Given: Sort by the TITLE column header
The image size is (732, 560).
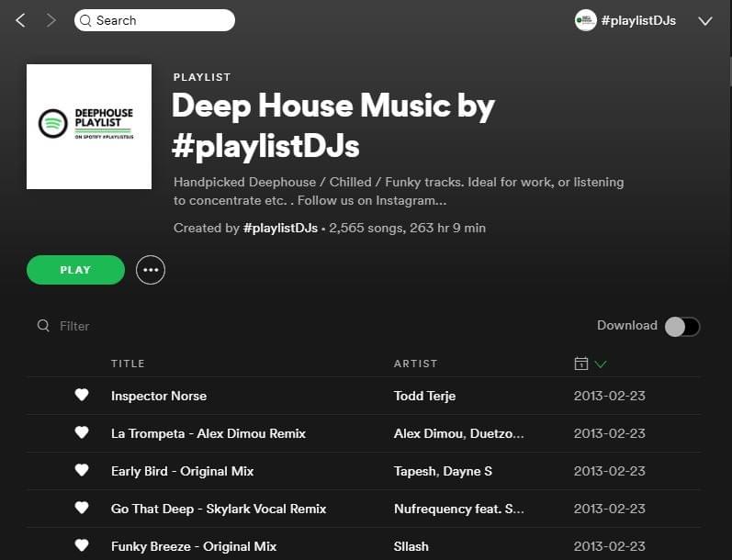Looking at the screenshot, I should (x=128, y=364).
